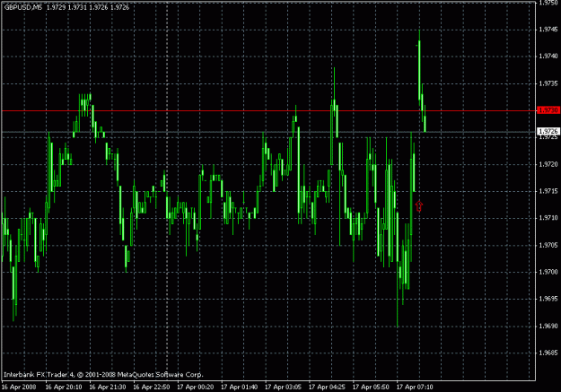The width and height of the screenshot is (561, 392).
Task: Click the 16 Apr 20:10 time label
Action: pos(64,387)
